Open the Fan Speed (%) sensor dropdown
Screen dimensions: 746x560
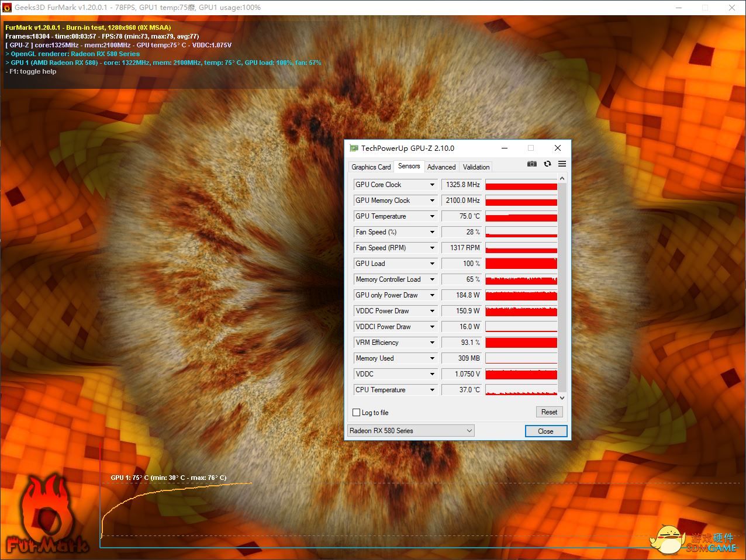point(432,232)
